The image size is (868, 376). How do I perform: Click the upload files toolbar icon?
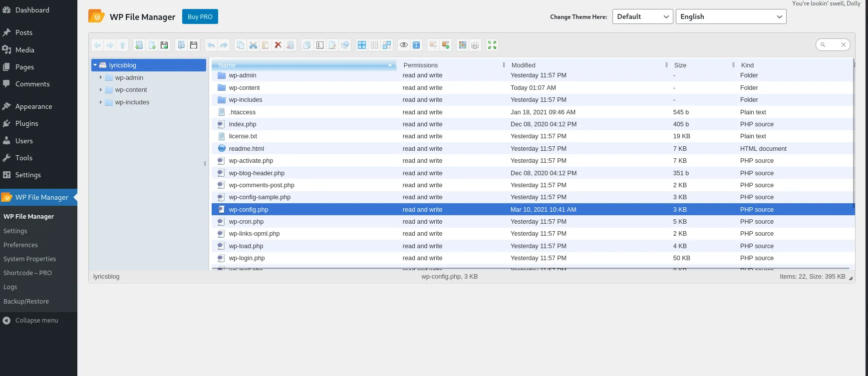tap(164, 45)
